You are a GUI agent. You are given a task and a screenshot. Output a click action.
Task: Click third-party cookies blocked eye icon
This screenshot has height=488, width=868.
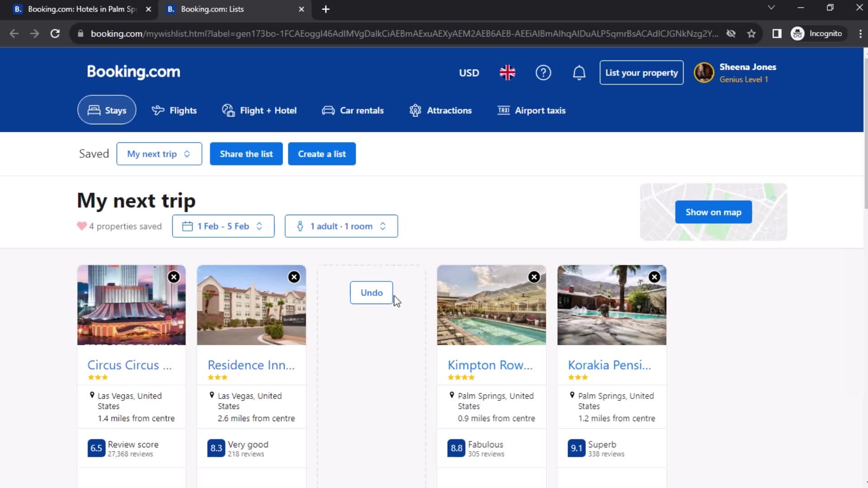(x=731, y=33)
